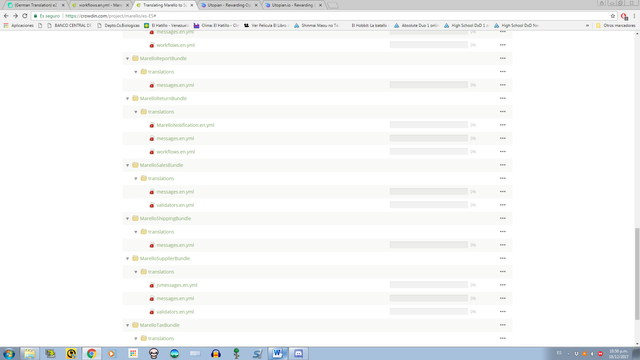Image resolution: width=640 pixels, height=360 pixels.
Task: Open options menu for MarelloReturnBundle folder
Action: [x=502, y=98]
